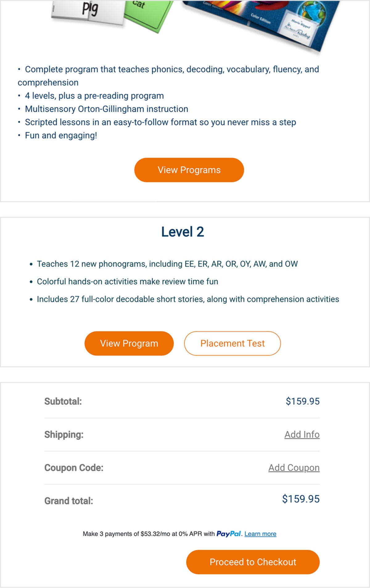Click the View Programs button
Screen dimensions: 370x588
(189, 169)
